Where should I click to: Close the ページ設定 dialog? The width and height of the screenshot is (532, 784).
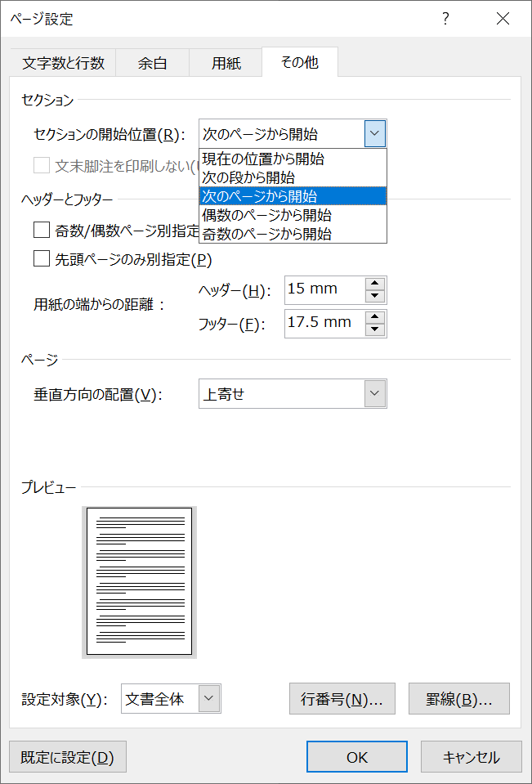[x=503, y=19]
